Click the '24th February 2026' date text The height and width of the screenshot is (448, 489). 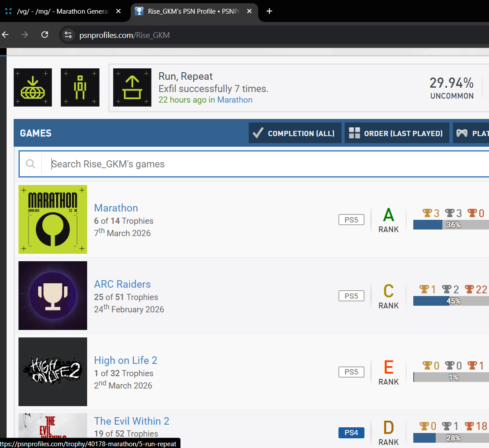[x=129, y=309]
